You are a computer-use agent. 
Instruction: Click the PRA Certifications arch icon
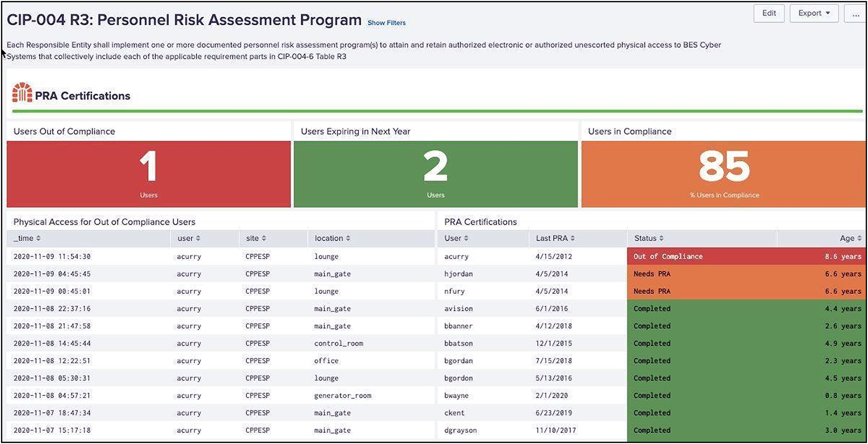(22, 92)
